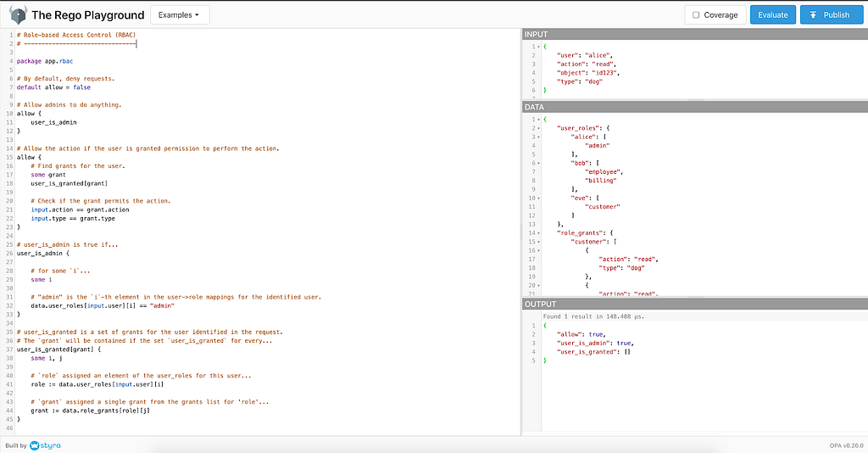Click line number 26 in editor gutter
Viewport: 868px width, 453px height.
[x=9, y=253]
